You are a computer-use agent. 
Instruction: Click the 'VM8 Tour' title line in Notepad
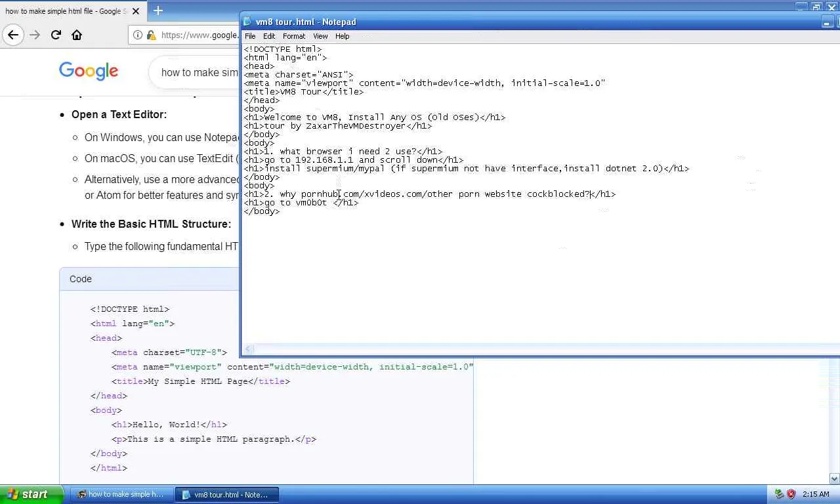click(303, 92)
